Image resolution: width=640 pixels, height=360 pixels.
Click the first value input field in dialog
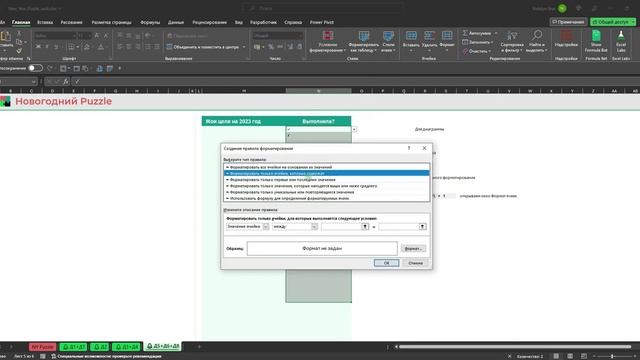coord(342,227)
